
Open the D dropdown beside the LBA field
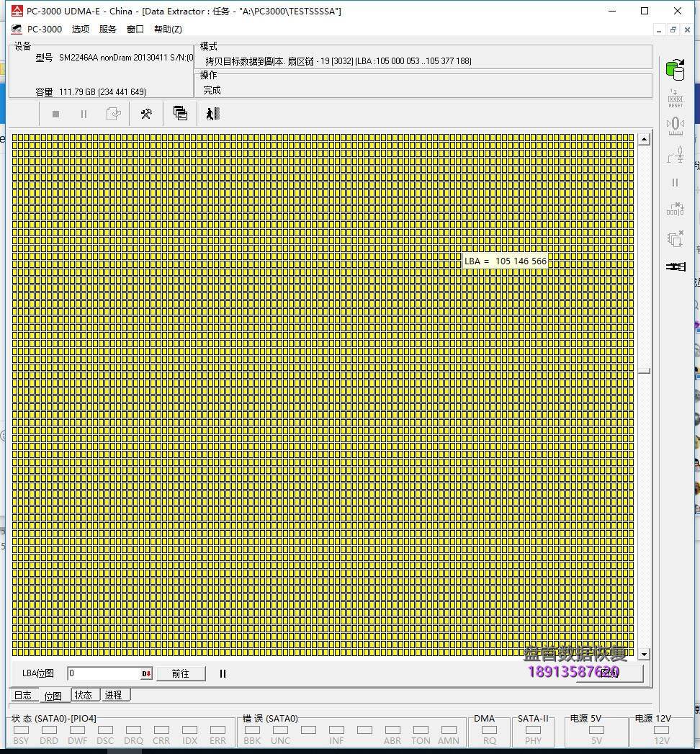coord(146,673)
